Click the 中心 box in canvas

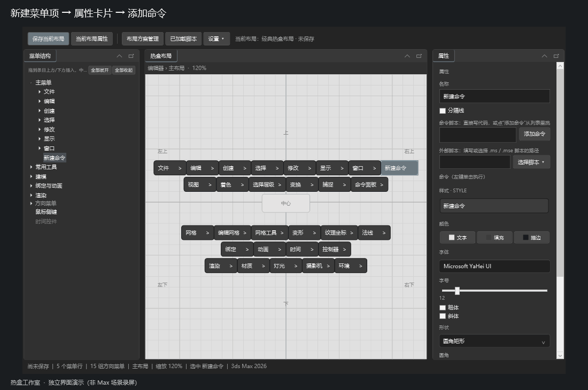pos(286,203)
